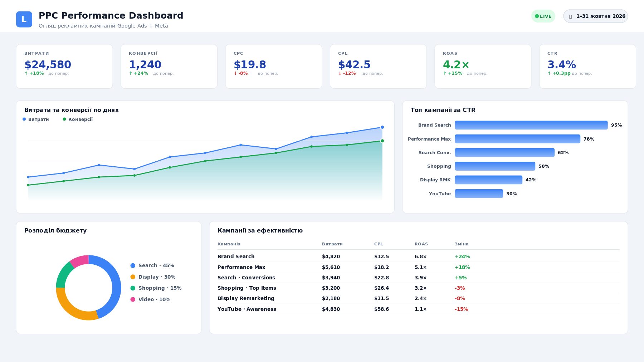Select the Brand Search table row
This screenshot has width=644, height=362.
point(419,256)
